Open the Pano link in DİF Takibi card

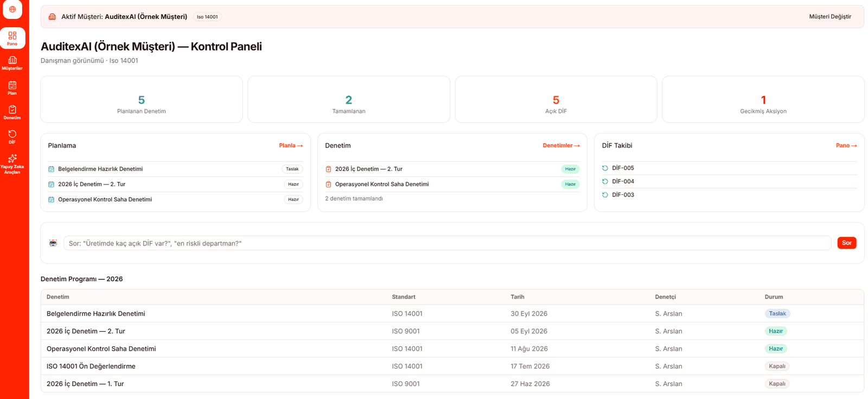point(846,145)
